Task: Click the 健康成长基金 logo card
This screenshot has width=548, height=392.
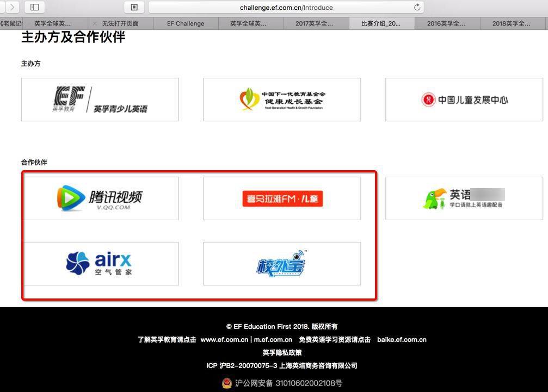Action: click(x=282, y=99)
